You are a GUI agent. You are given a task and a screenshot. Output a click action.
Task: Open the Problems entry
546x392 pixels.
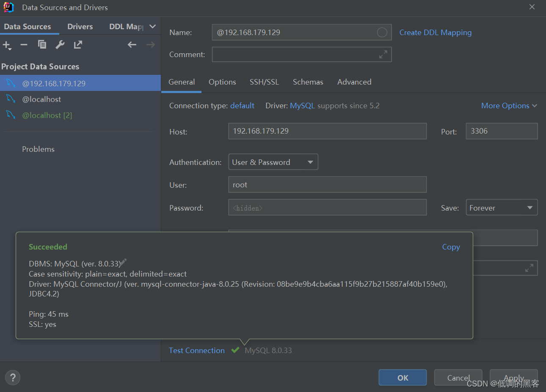tap(38, 149)
